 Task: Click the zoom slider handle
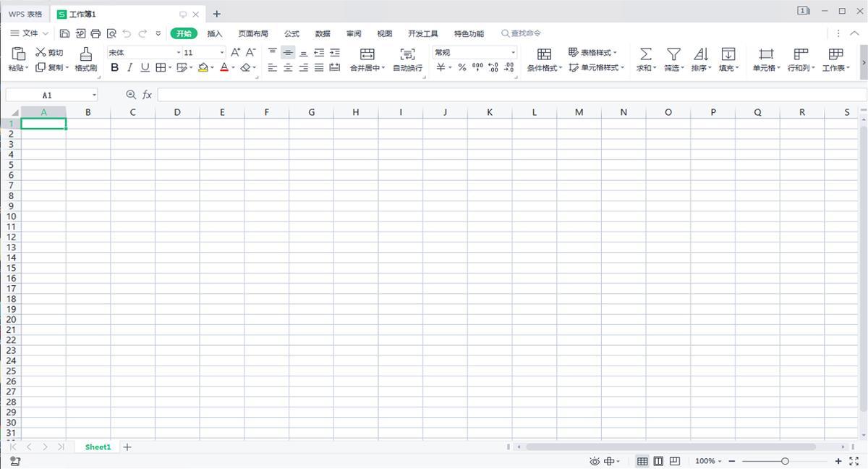click(x=785, y=461)
